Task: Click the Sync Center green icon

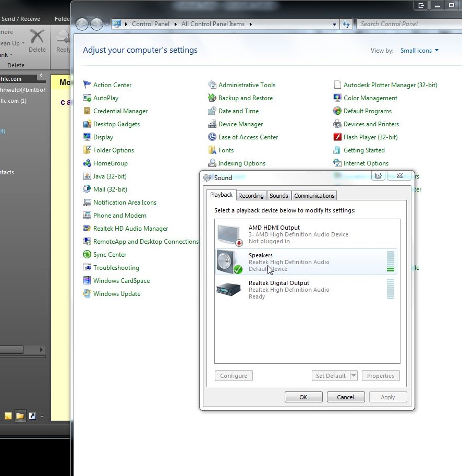Action: (87, 254)
